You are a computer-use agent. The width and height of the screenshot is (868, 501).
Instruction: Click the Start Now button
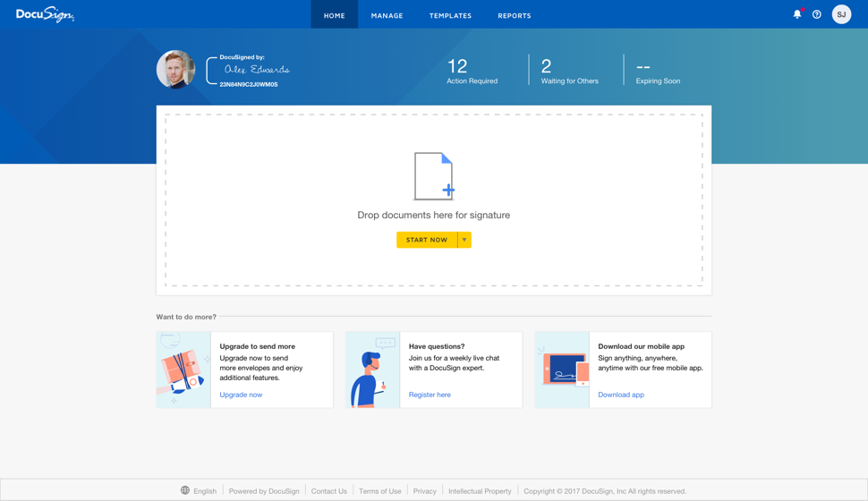pos(427,240)
